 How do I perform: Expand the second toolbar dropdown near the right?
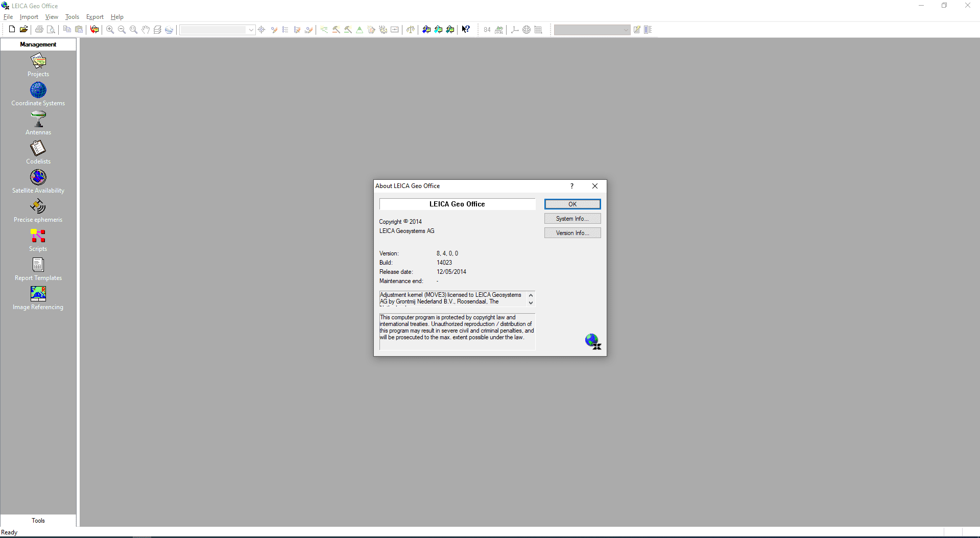point(626,30)
